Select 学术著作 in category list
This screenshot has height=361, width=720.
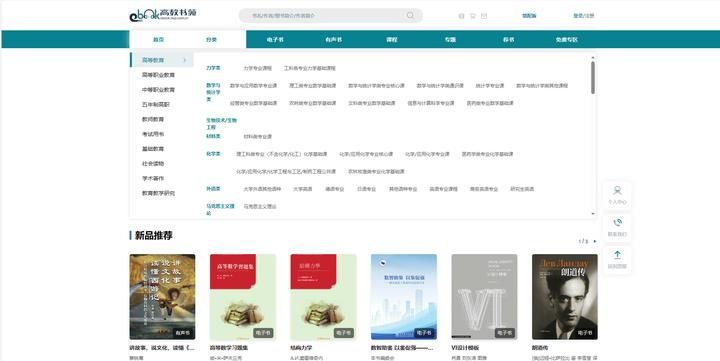(152, 178)
